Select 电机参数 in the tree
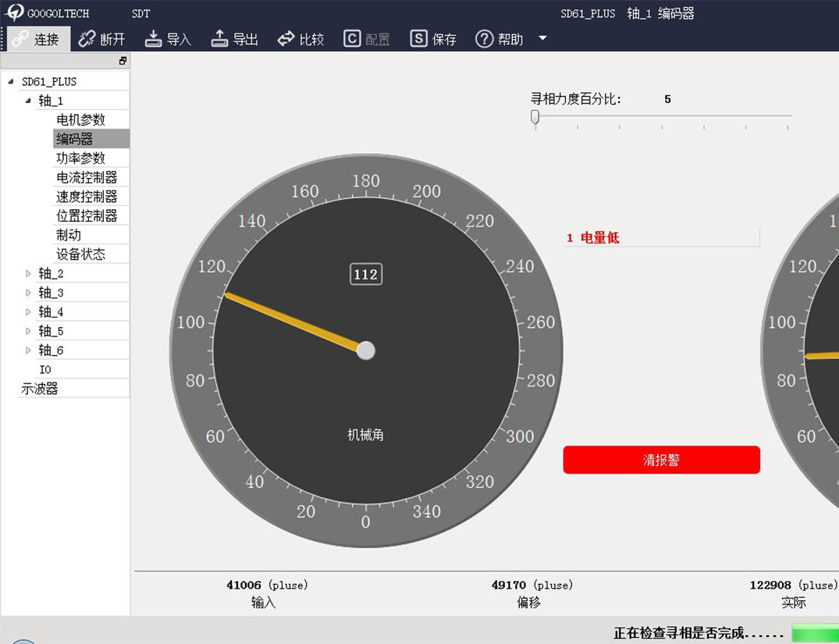Screen dimensions: 839x644 tap(80, 119)
